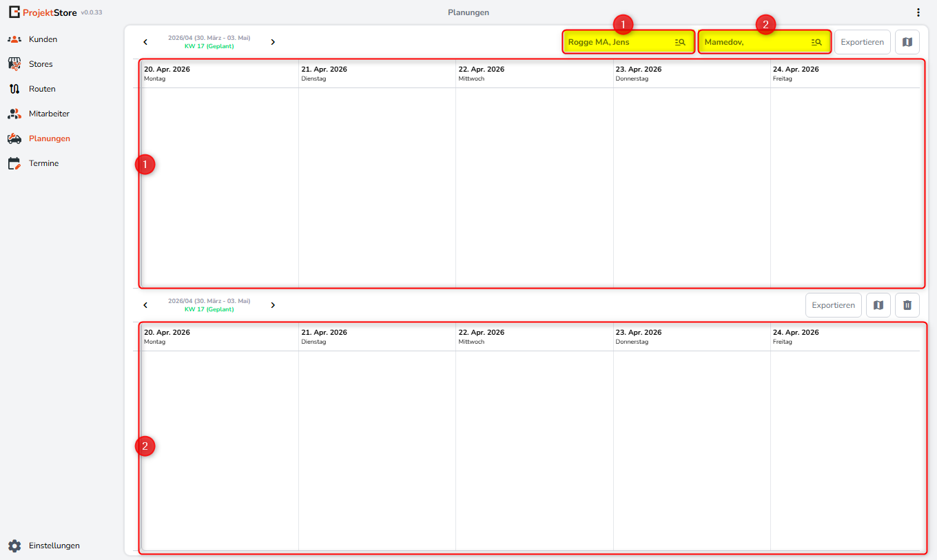Click the Stores shop icon
The image size is (937, 560).
coord(14,64)
